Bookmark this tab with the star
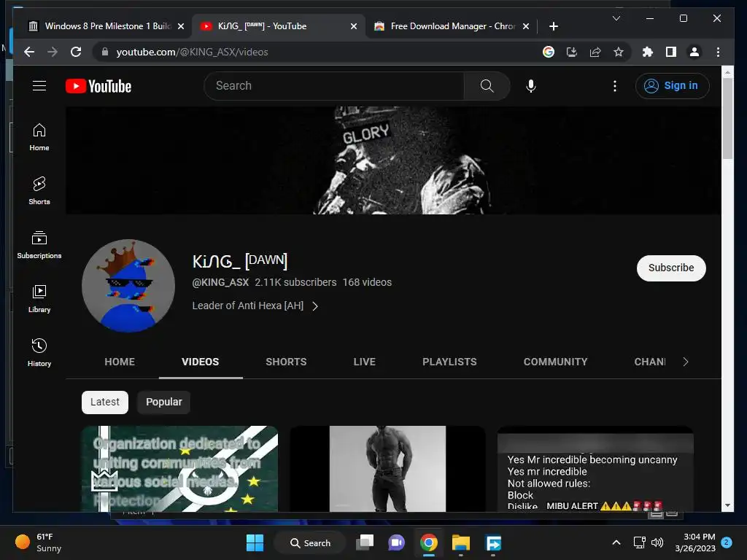This screenshot has width=747, height=560. [619, 52]
